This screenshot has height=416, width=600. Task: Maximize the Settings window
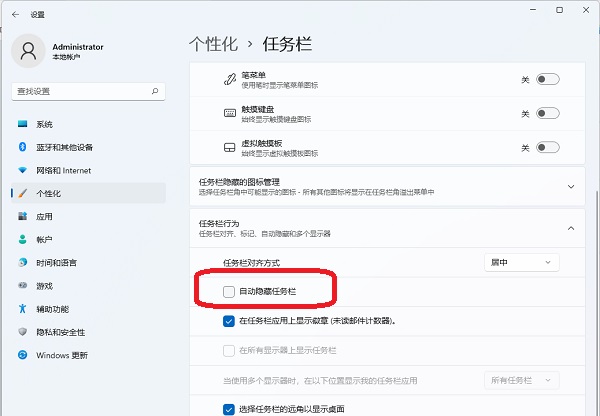[559, 10]
